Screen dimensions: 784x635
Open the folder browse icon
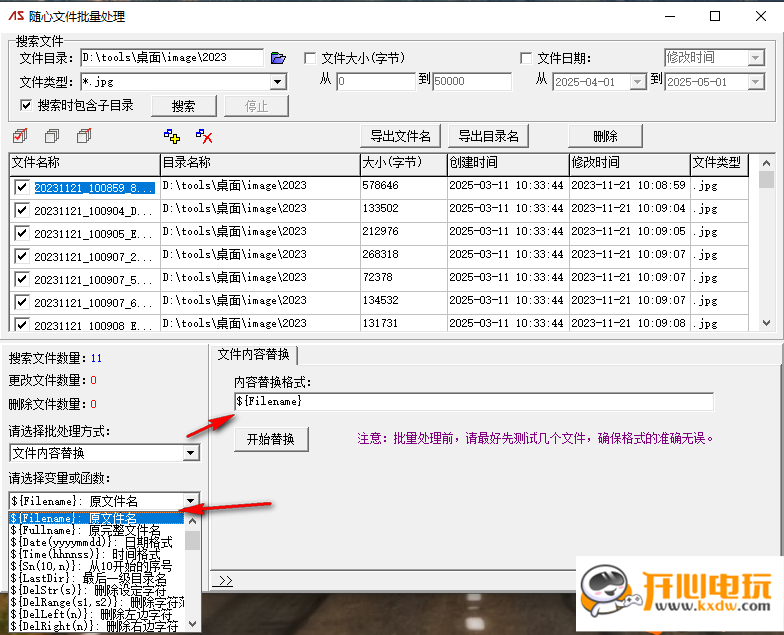coord(278,58)
